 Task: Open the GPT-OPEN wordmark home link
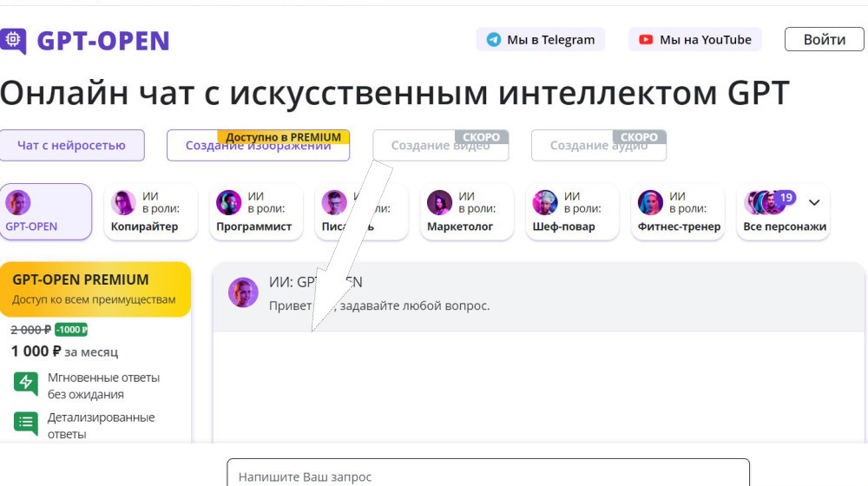tap(103, 41)
